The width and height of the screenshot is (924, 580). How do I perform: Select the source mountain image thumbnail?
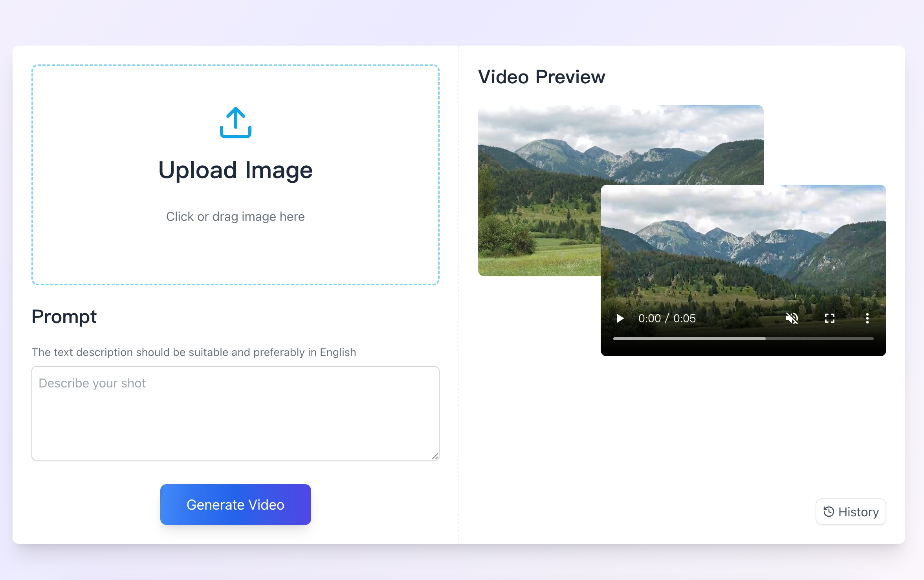click(x=538, y=189)
